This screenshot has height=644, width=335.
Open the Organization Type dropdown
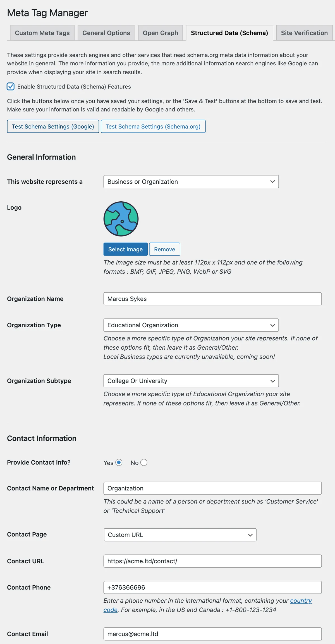point(191,325)
